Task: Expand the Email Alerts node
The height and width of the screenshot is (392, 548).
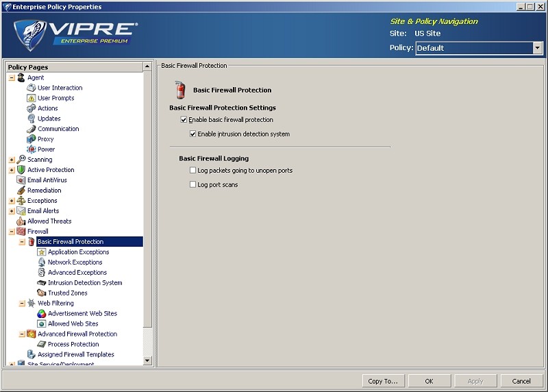Action: (12, 211)
